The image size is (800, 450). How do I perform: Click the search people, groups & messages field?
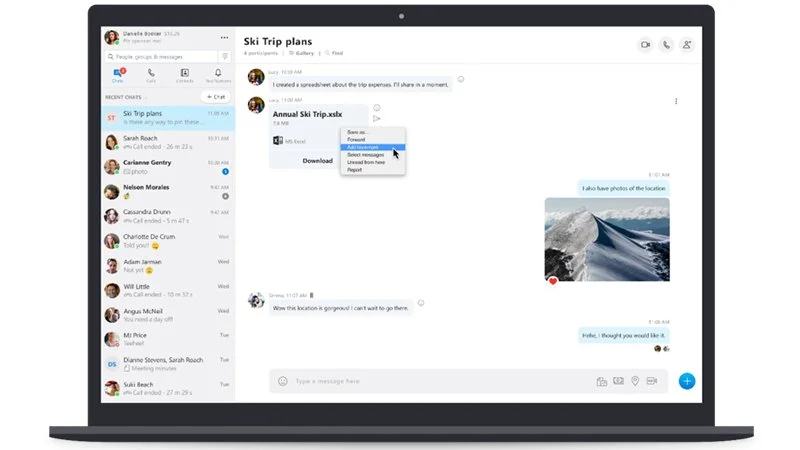click(161, 57)
